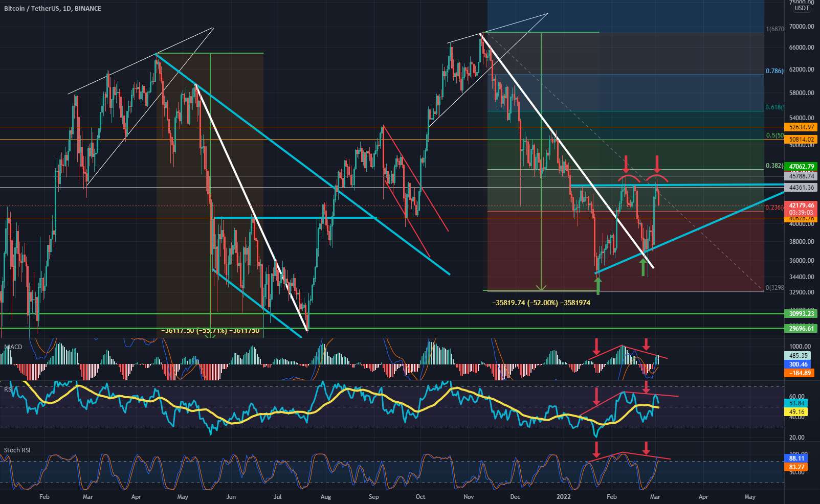Viewport: 820px width, 504px height.
Task: Click the Jun label on time axis
Action: pos(231,496)
